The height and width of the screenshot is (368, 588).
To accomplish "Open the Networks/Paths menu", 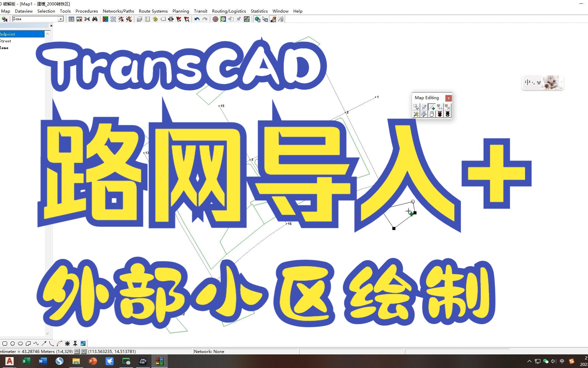I will coord(118,11).
